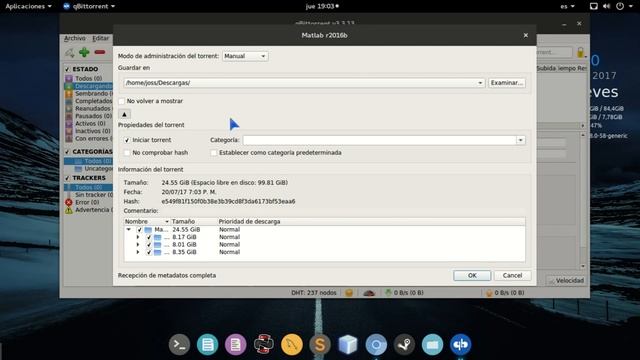Select the Advertencia yellow warning icon

pyautogui.click(x=69, y=210)
